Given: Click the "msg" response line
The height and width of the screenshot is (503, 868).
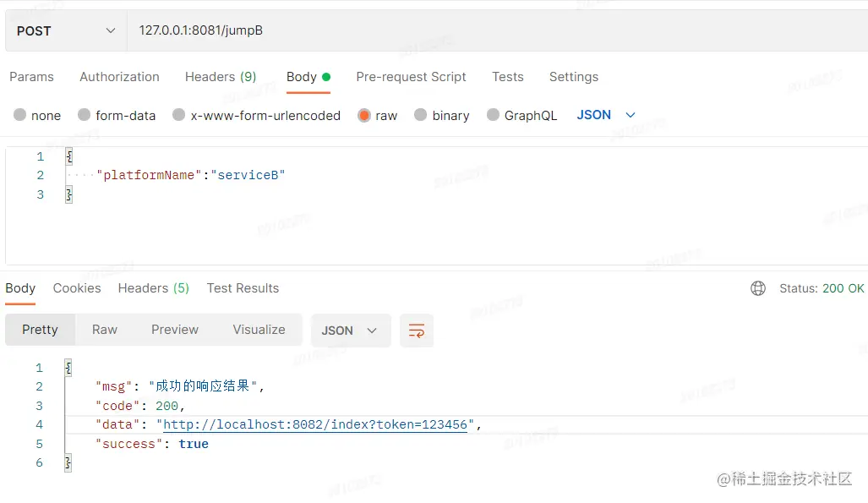Looking at the screenshot, I should click(180, 386).
